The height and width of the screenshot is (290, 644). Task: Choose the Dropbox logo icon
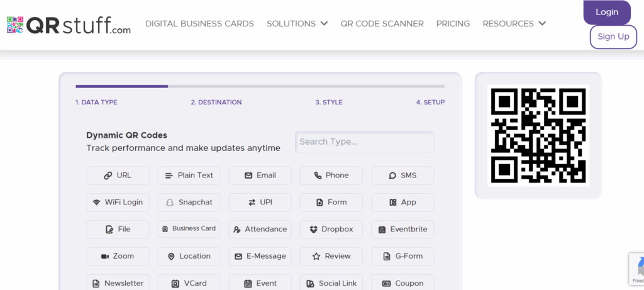pyautogui.click(x=314, y=230)
